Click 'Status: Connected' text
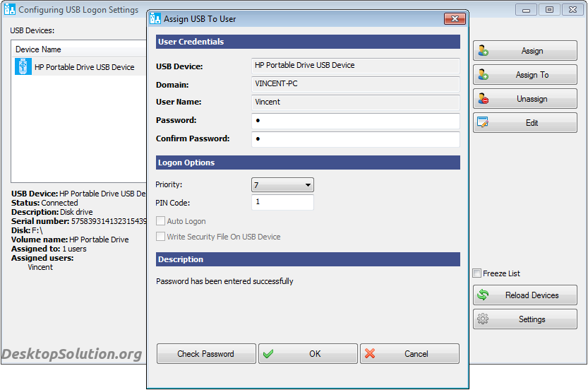 (x=44, y=203)
